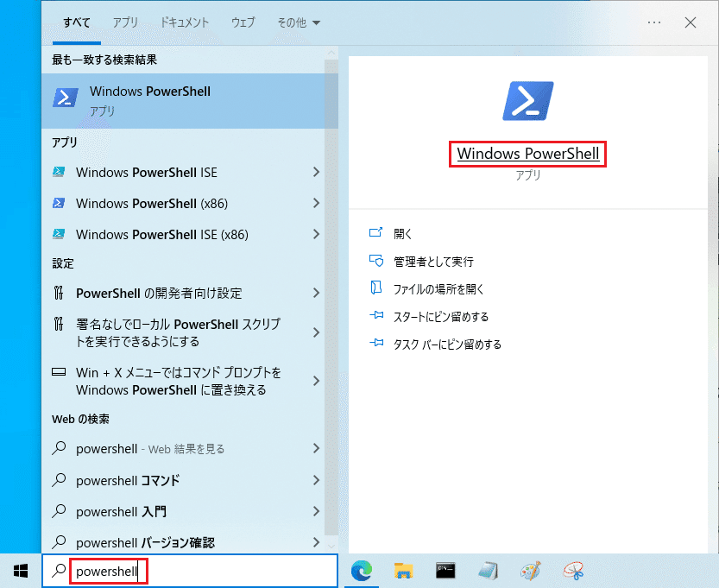Expand powershell バージョン確認 suggestion arrow
719x588 pixels.
[x=316, y=542]
